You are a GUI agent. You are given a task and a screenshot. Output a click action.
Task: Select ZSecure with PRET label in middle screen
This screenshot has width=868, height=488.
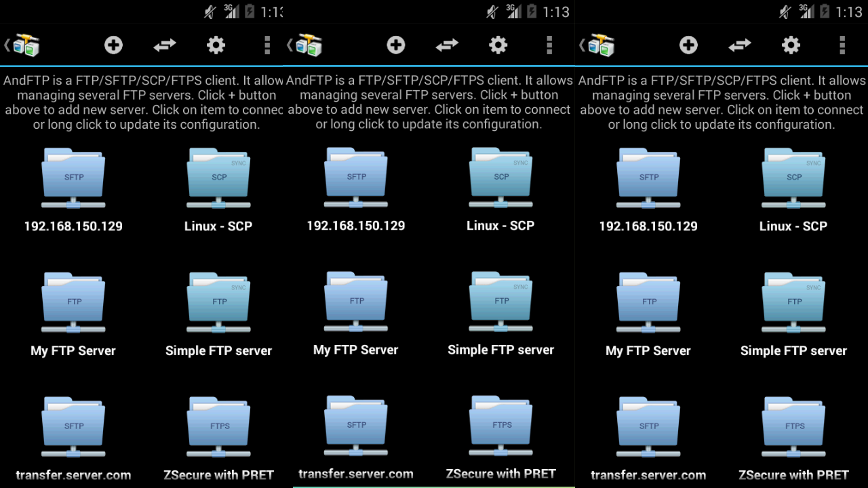point(500,474)
